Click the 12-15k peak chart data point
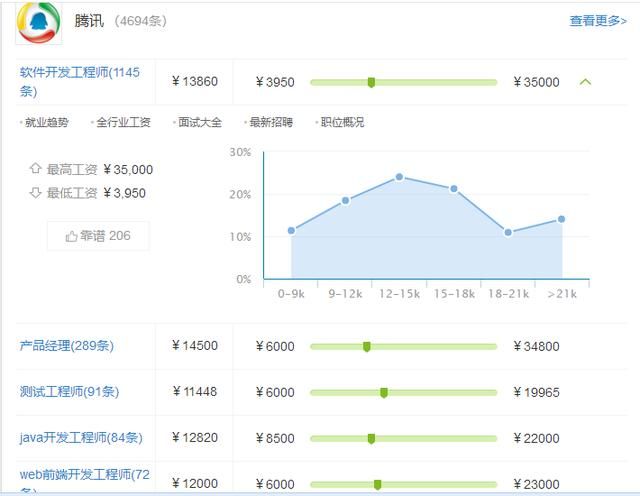Image resolution: width=640 pixels, height=496 pixels. coord(400,177)
